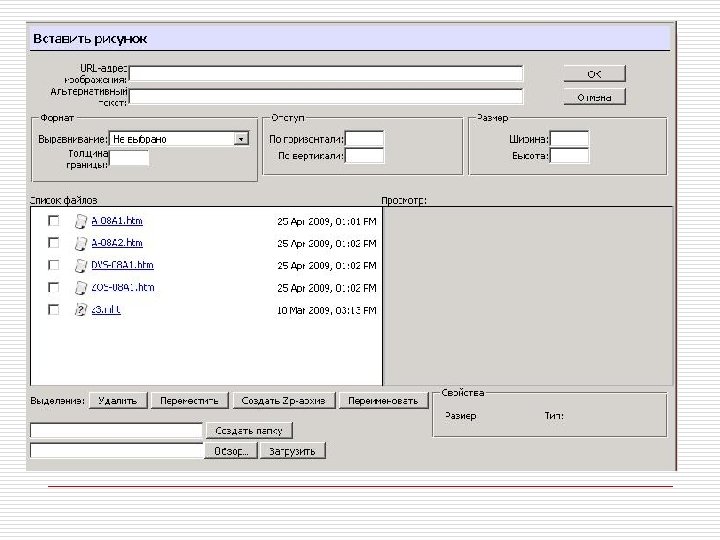Open the Выравнивание dropdown showing Не выбрано
This screenshot has width=720, height=540.
(x=179, y=139)
